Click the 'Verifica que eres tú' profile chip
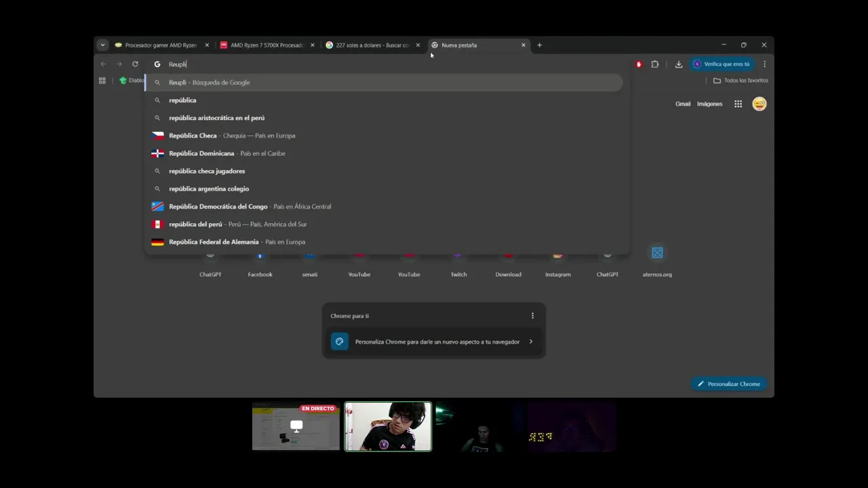Image resolution: width=868 pixels, height=488 pixels. tap(722, 64)
